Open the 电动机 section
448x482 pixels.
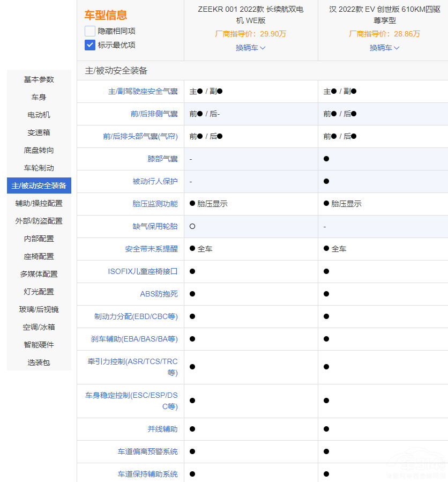point(39,115)
